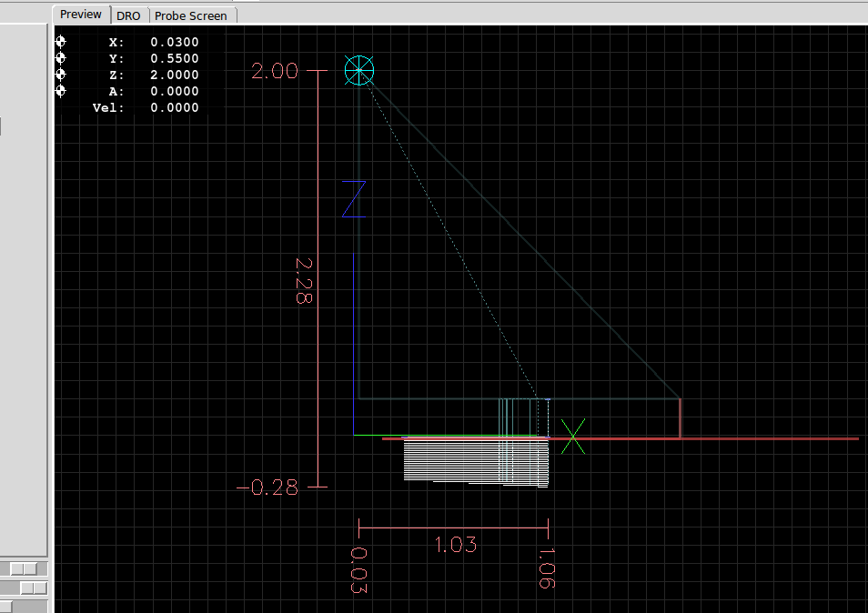This screenshot has height=613, width=868.
Task: Click the blue Z axis letter
Action: (353, 199)
